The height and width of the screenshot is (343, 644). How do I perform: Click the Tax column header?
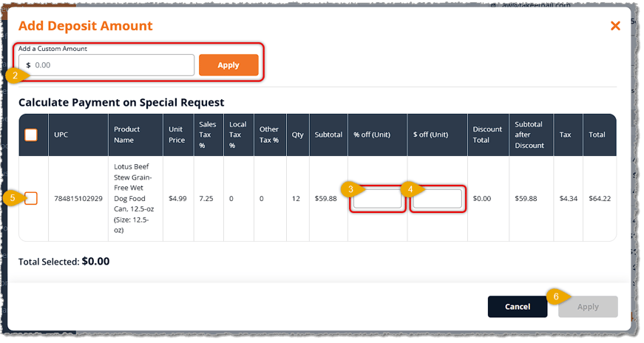point(565,135)
